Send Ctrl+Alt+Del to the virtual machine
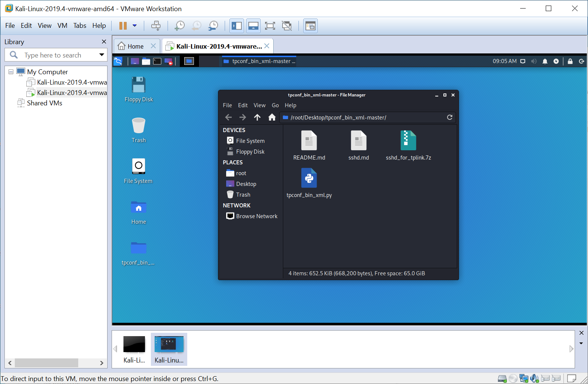588x384 pixels. point(156,26)
